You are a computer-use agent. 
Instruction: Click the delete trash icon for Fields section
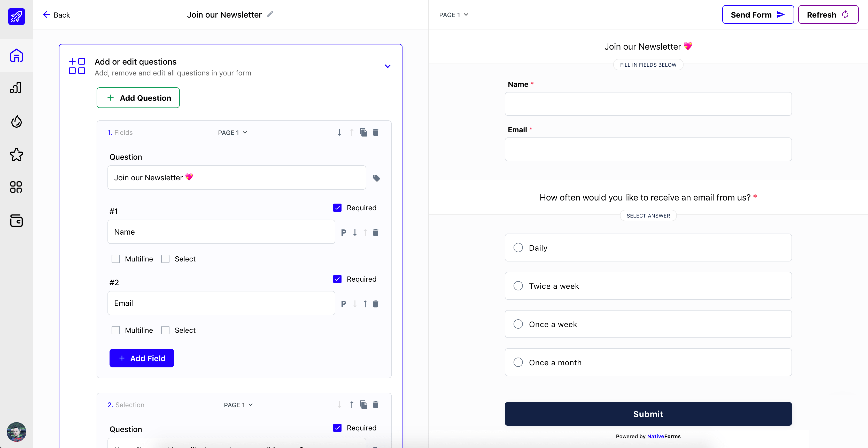(x=376, y=132)
